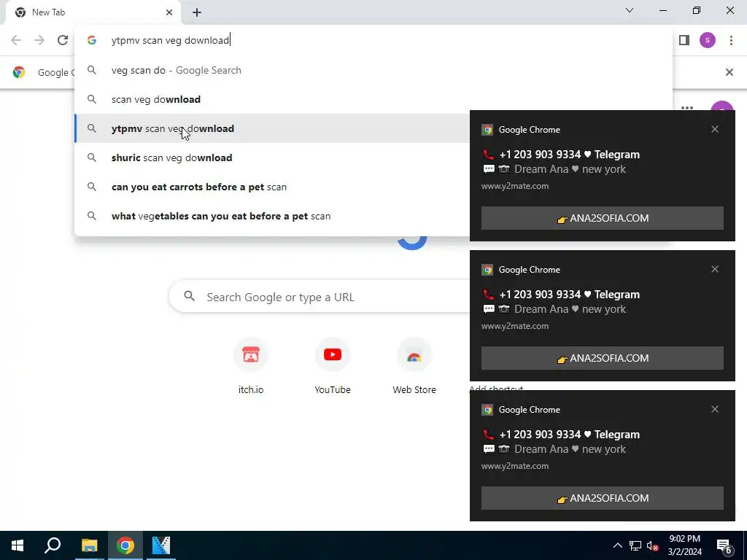Close the middle y2mate notification
The height and width of the screenshot is (560, 747).
click(715, 270)
